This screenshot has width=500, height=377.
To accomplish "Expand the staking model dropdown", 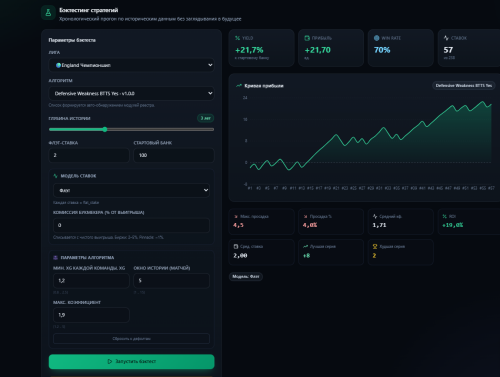I will tap(131, 190).
